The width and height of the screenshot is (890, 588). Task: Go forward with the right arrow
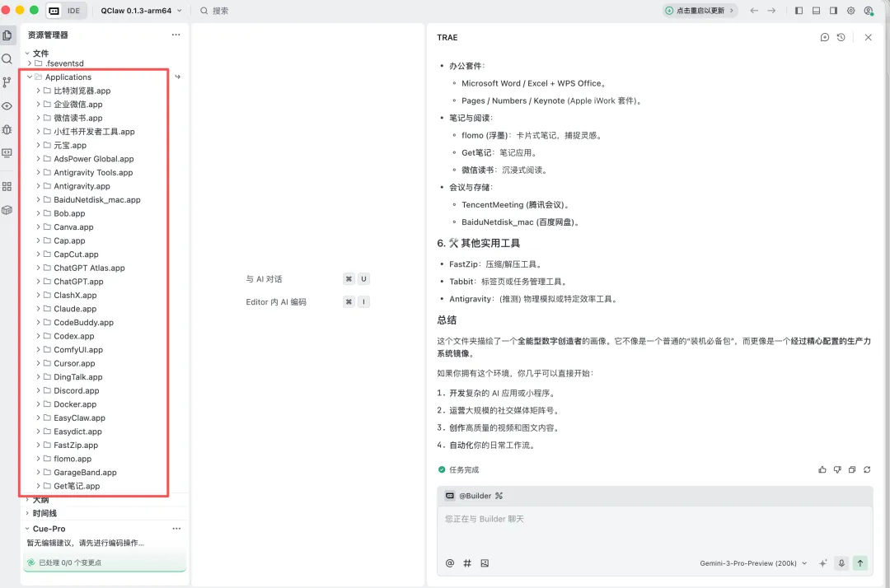click(x=771, y=11)
